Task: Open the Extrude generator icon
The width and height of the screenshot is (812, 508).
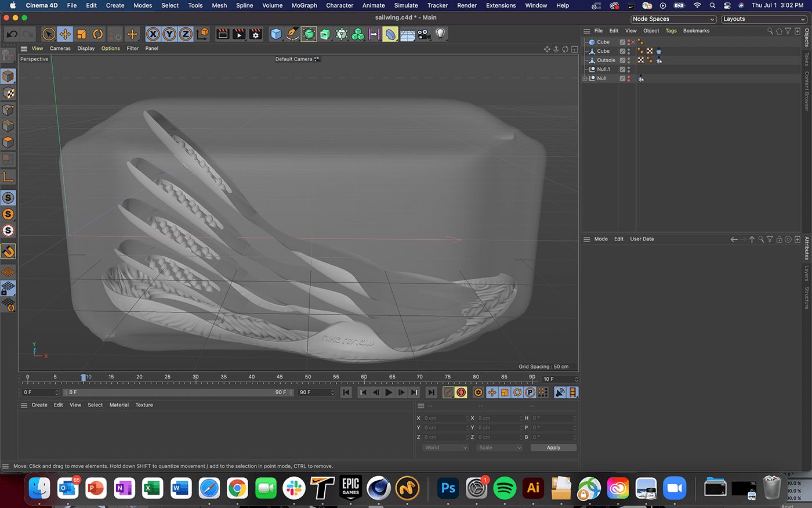Action: (x=325, y=34)
